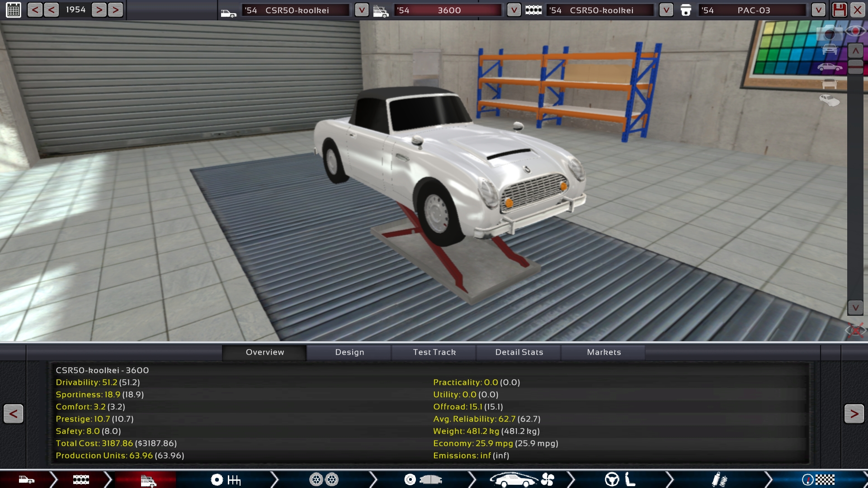Advance year with first right arrow
The image size is (868, 488).
tap(99, 10)
